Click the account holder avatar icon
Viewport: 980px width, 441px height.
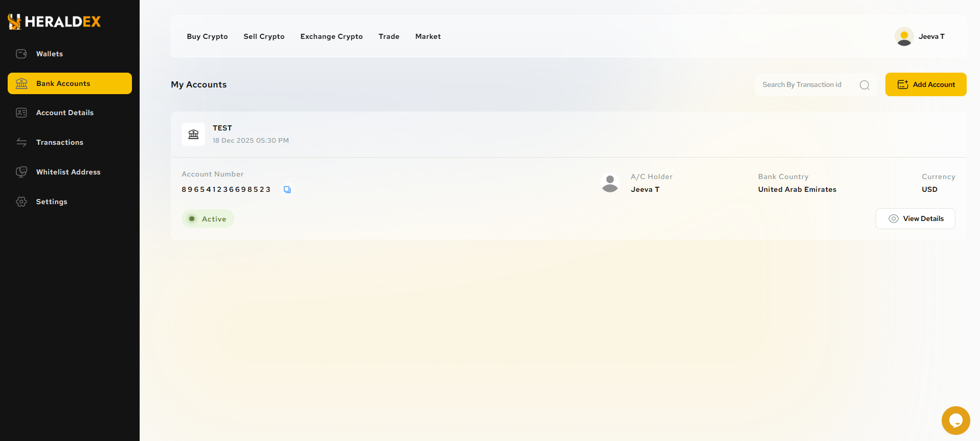pyautogui.click(x=610, y=183)
